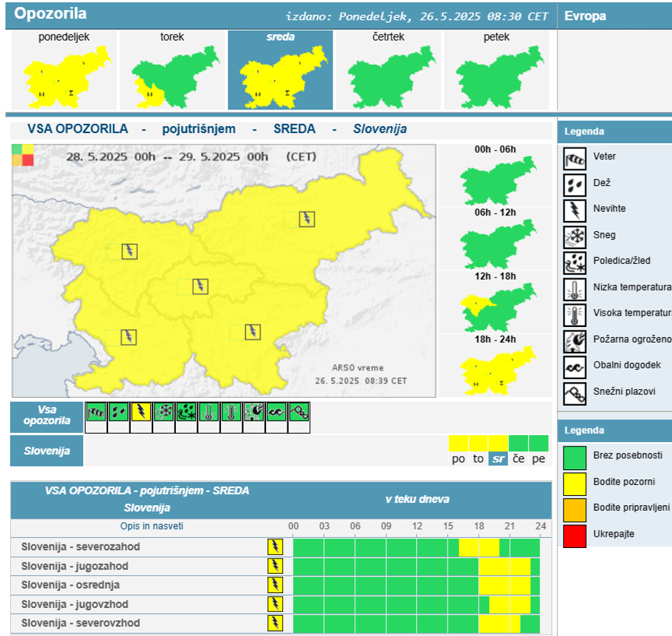
Task: Open the četrtek forecast map tab
Action: [x=388, y=71]
